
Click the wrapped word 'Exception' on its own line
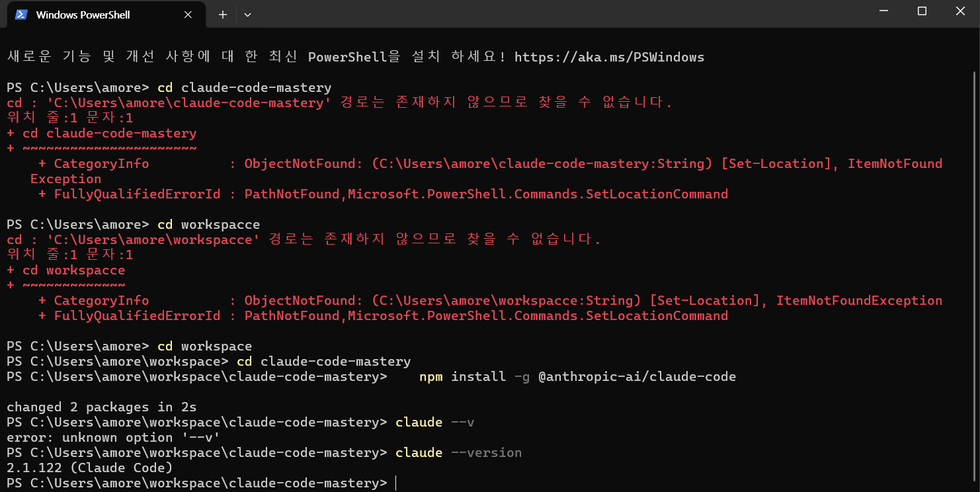65,179
